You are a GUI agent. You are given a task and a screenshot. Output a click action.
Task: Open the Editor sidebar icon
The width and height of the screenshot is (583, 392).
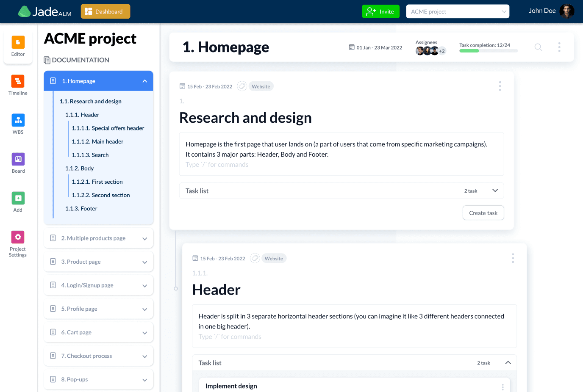click(x=18, y=42)
